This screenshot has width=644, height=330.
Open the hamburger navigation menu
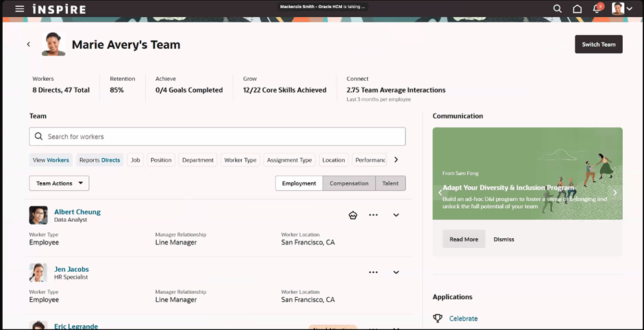coord(19,9)
